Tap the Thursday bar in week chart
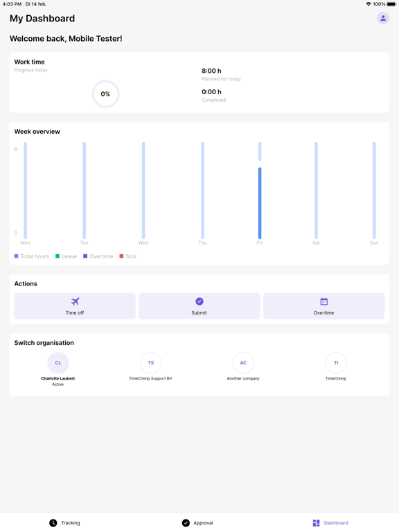399x532 pixels. tap(202, 190)
